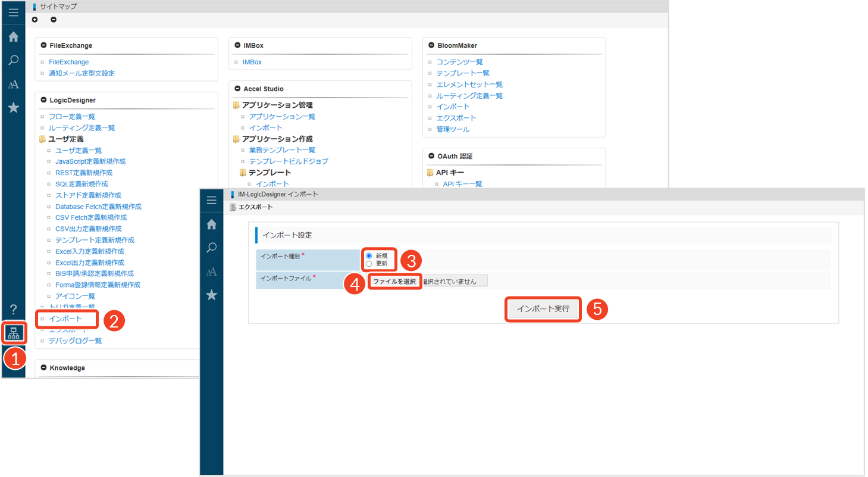Click the search icon in the import window sidebar
The width and height of the screenshot is (868, 477).
coord(211,248)
